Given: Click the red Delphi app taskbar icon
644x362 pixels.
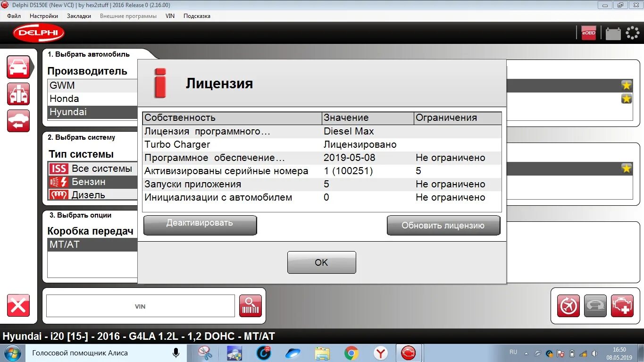Looking at the screenshot, I should [408, 353].
